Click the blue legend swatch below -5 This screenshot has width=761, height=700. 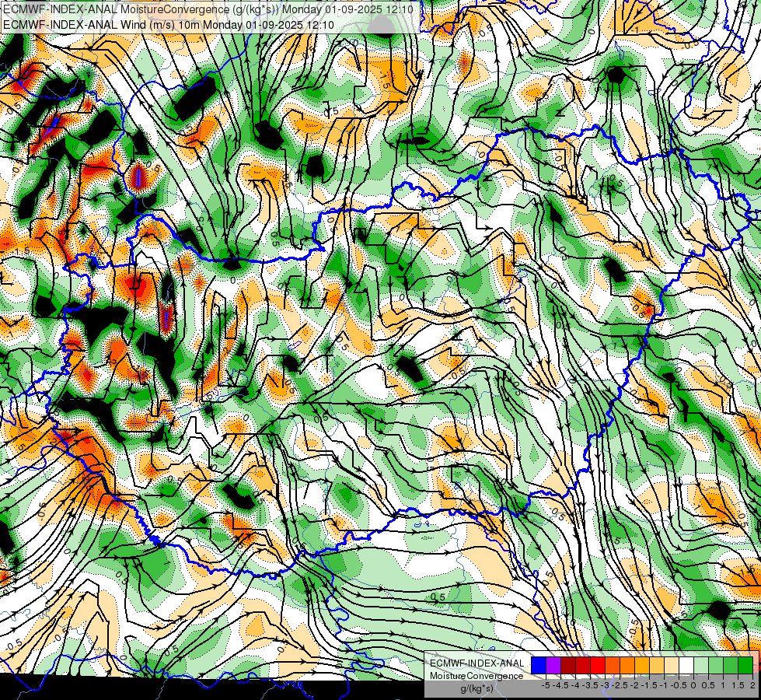[x=539, y=665]
